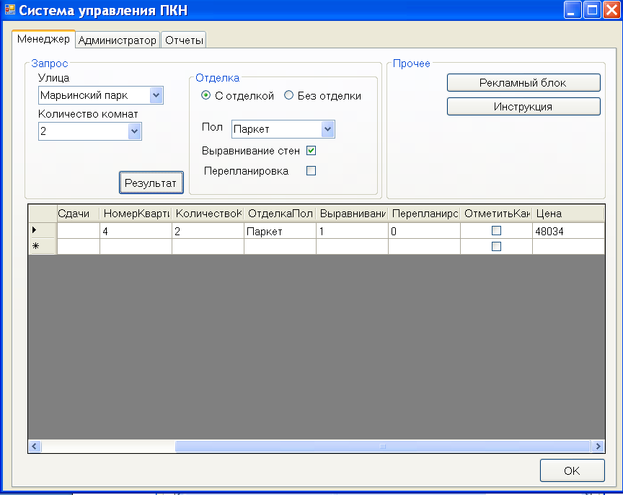Screen dimensions: 623x495
Task: Maximize the Система управления ПКН window
Action: pyautogui.click(x=592, y=10)
